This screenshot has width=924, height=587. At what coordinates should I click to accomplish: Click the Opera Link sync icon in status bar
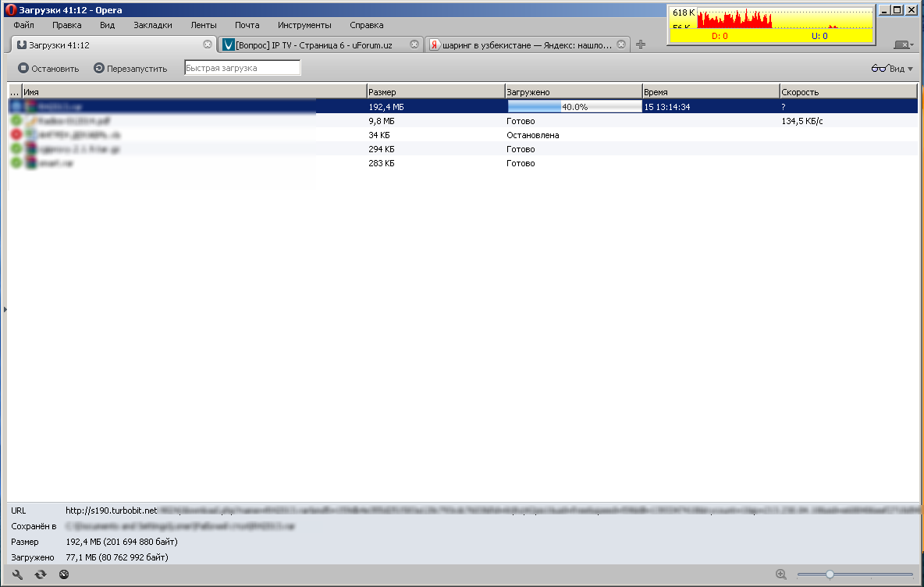[41, 575]
